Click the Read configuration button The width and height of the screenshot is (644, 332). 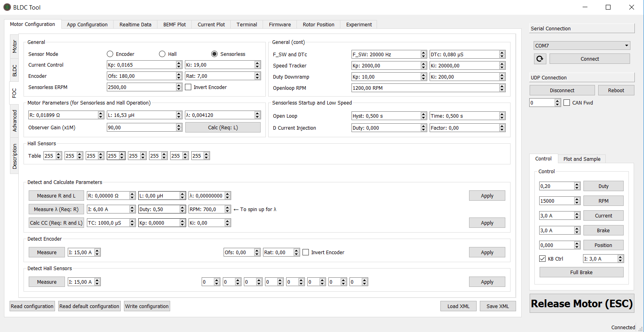[32, 306]
